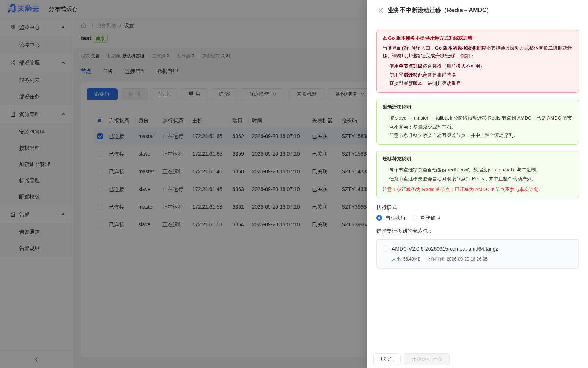Click the 停止 button
588x368 pixels.
164,94
